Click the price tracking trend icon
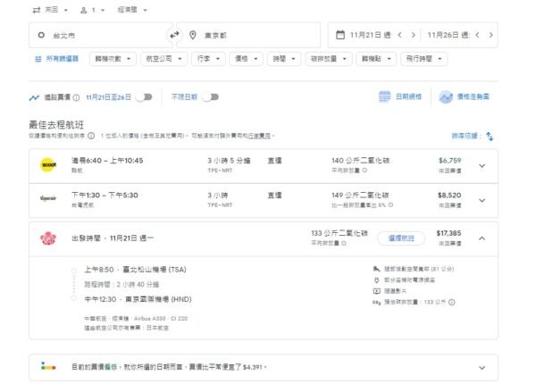Image resolution: width=536 pixels, height=392 pixels. [34, 97]
